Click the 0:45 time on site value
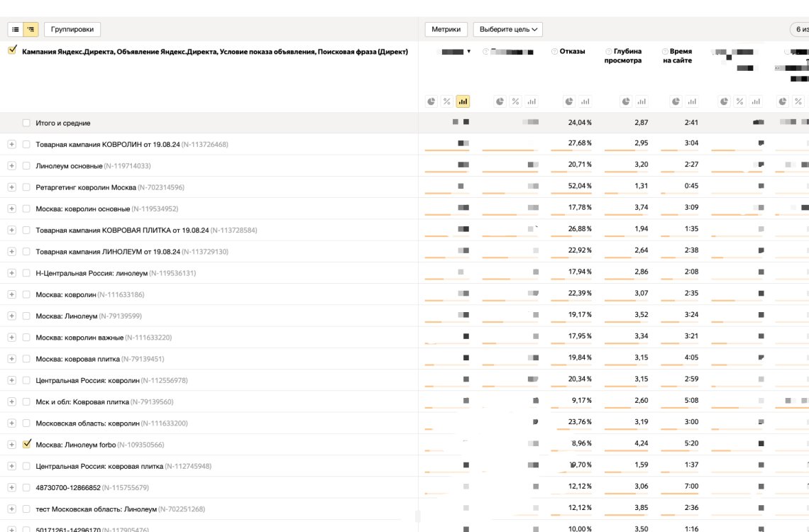Screen dimensions: 809x532 point(691,186)
